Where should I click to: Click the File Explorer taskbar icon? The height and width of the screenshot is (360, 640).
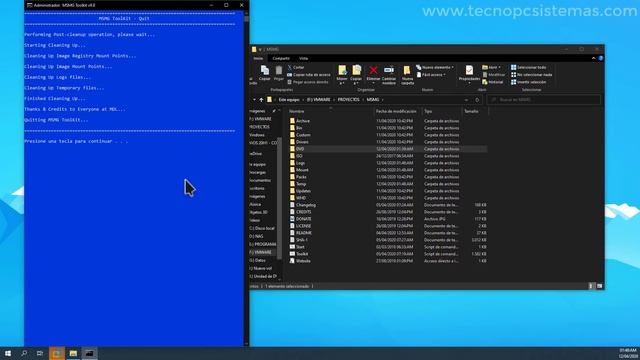click(73, 353)
